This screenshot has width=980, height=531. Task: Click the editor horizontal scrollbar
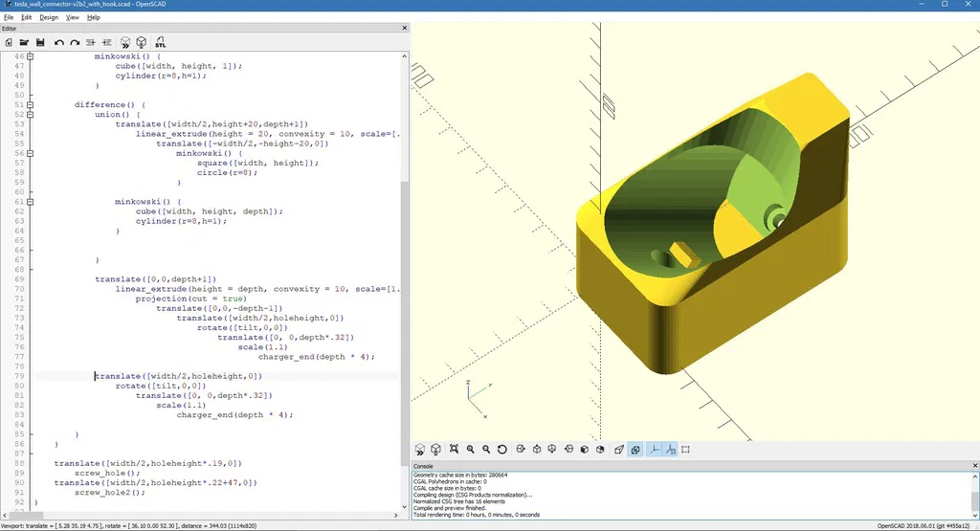pos(200,516)
